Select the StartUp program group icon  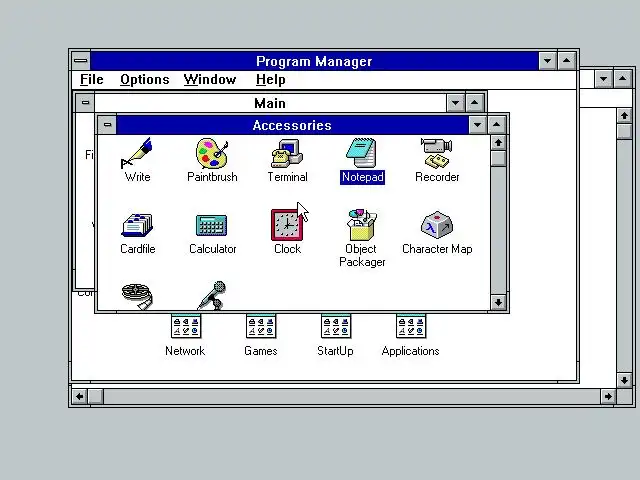point(336,326)
